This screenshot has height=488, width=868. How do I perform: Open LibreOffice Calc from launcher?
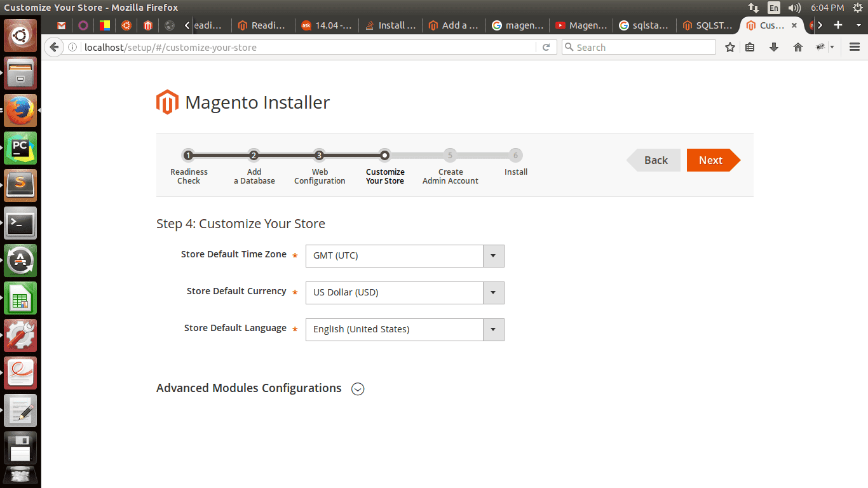pyautogui.click(x=20, y=298)
